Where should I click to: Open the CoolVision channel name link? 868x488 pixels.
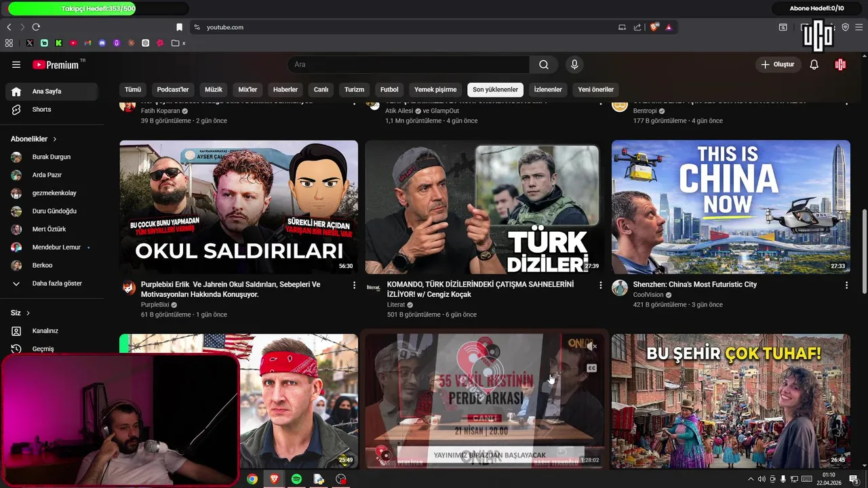(648, 295)
